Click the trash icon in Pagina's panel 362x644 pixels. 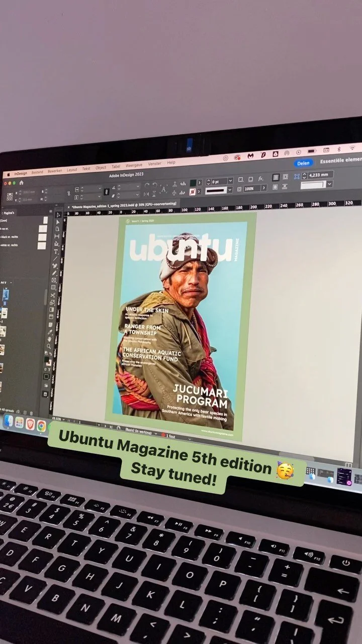31,414
